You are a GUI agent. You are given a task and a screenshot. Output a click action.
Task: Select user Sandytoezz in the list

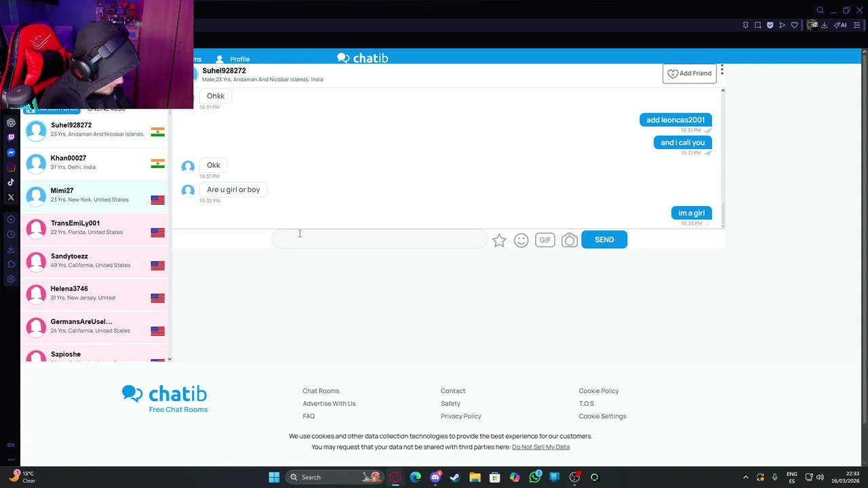[x=95, y=261]
